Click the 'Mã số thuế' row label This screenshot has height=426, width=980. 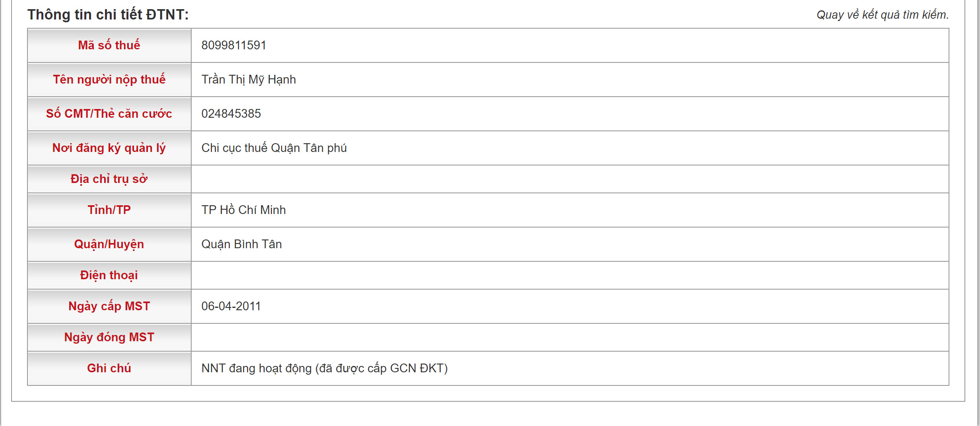tap(109, 45)
